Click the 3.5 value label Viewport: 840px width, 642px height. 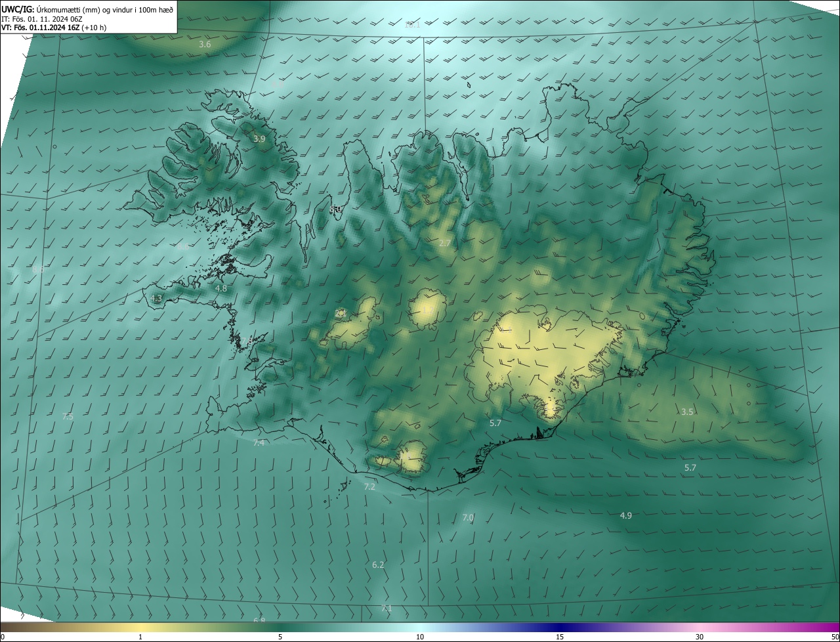click(687, 412)
